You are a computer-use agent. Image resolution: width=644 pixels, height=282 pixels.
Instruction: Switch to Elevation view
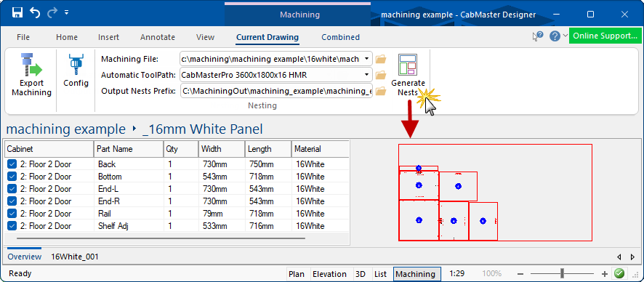(x=329, y=274)
